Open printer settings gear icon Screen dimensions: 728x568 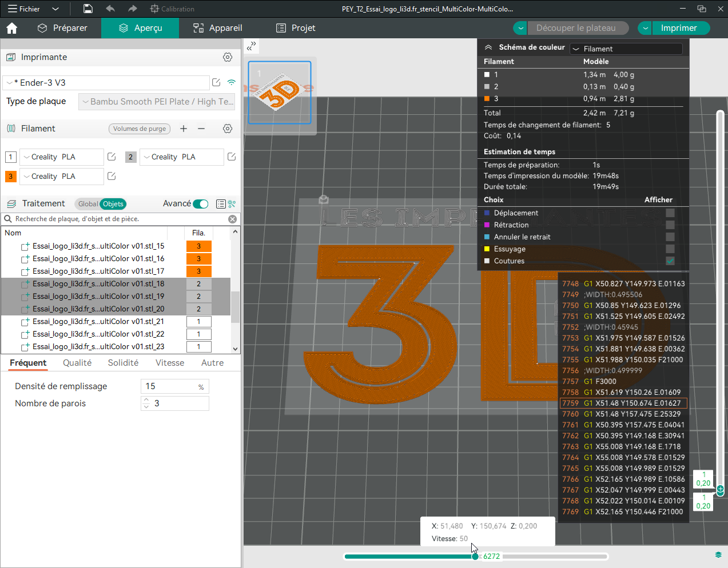[x=228, y=57]
